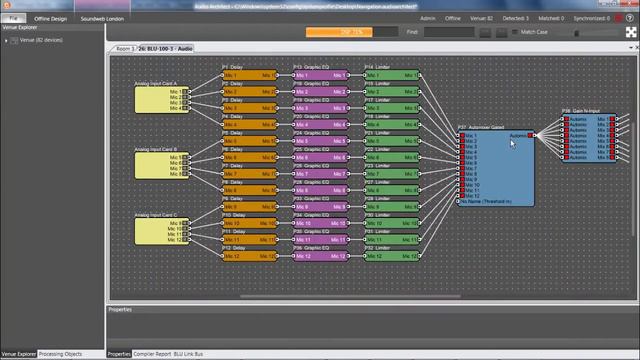Click the Venue device icon in tree
Screen dimensions: 640x360
pyautogui.click(x=14, y=40)
